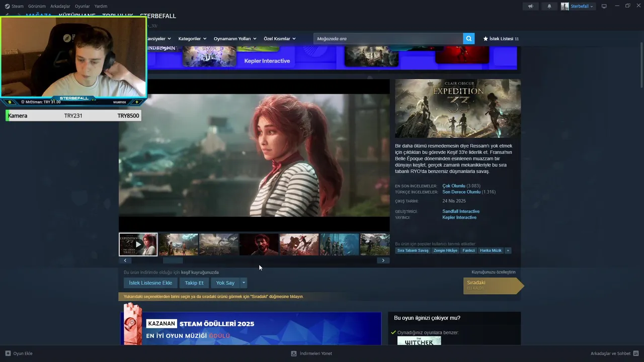Click the thumbnail strip right arrow
The width and height of the screenshot is (644, 362).
click(x=383, y=260)
